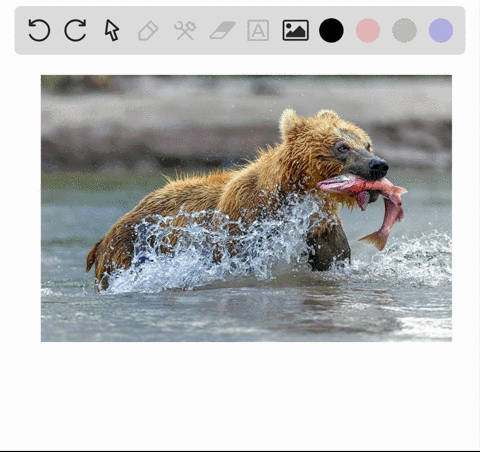Click the undo arrow icon

pyautogui.click(x=39, y=30)
